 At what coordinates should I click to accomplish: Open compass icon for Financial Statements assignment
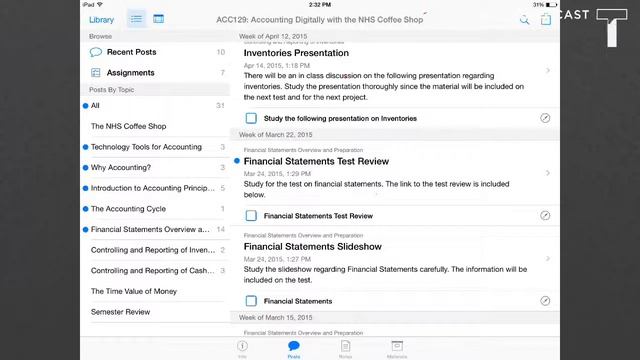pyautogui.click(x=545, y=301)
